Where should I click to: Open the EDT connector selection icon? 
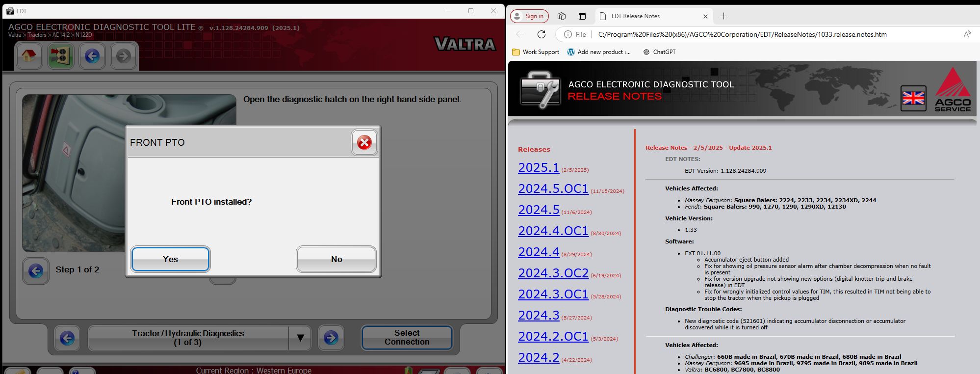point(61,56)
